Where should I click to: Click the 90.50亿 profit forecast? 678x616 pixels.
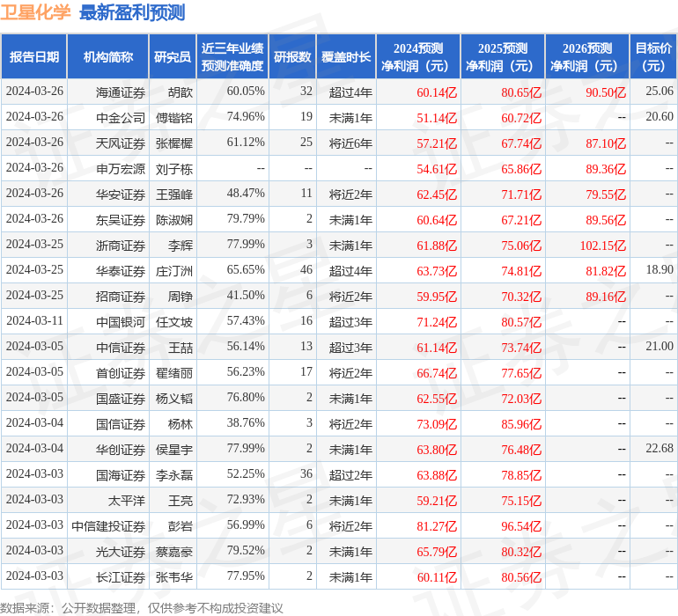click(x=606, y=92)
